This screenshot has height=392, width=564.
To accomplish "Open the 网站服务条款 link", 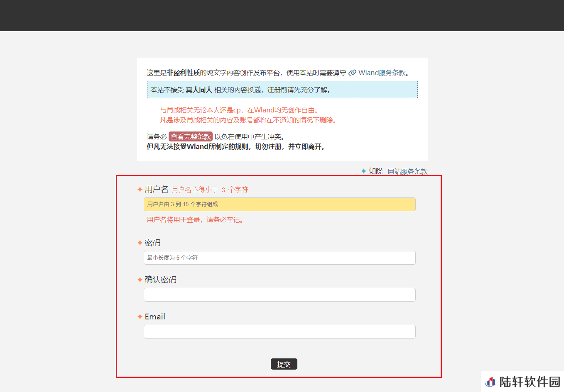I will (x=407, y=171).
